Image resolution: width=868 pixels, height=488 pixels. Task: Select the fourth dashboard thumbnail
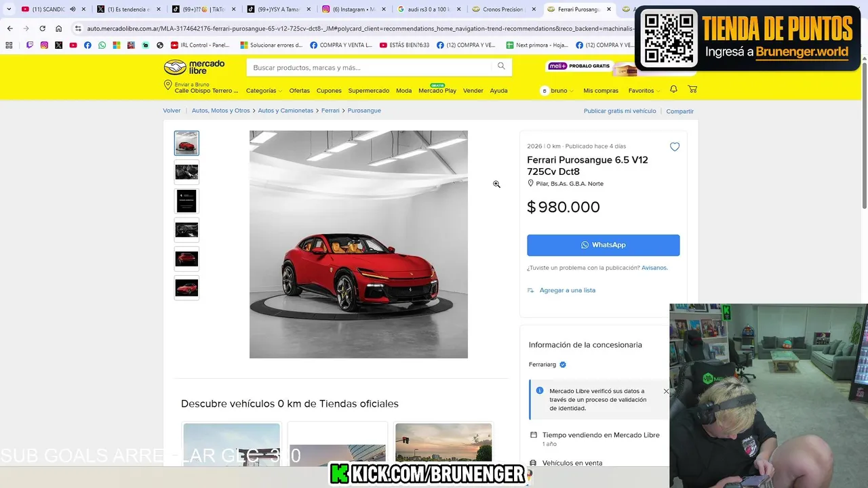click(x=186, y=230)
